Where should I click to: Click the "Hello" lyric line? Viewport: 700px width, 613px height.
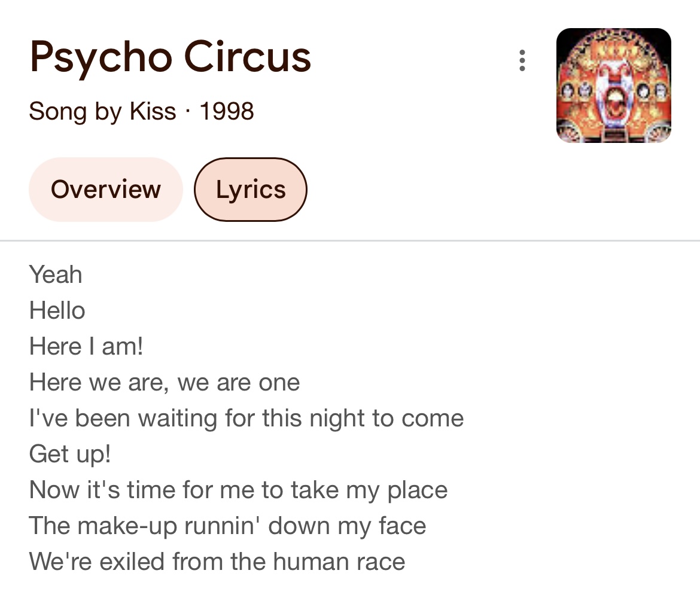click(57, 311)
